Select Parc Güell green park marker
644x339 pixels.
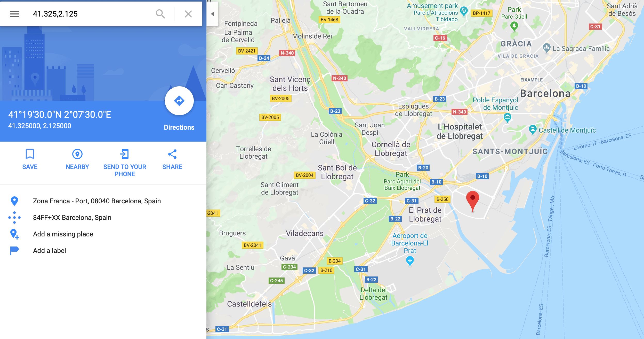pyautogui.click(x=514, y=26)
